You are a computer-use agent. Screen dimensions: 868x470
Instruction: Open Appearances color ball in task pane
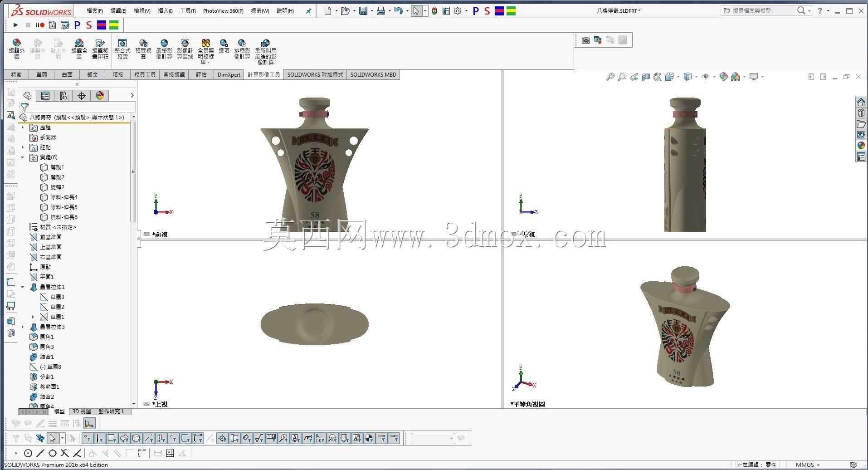pyautogui.click(x=861, y=146)
